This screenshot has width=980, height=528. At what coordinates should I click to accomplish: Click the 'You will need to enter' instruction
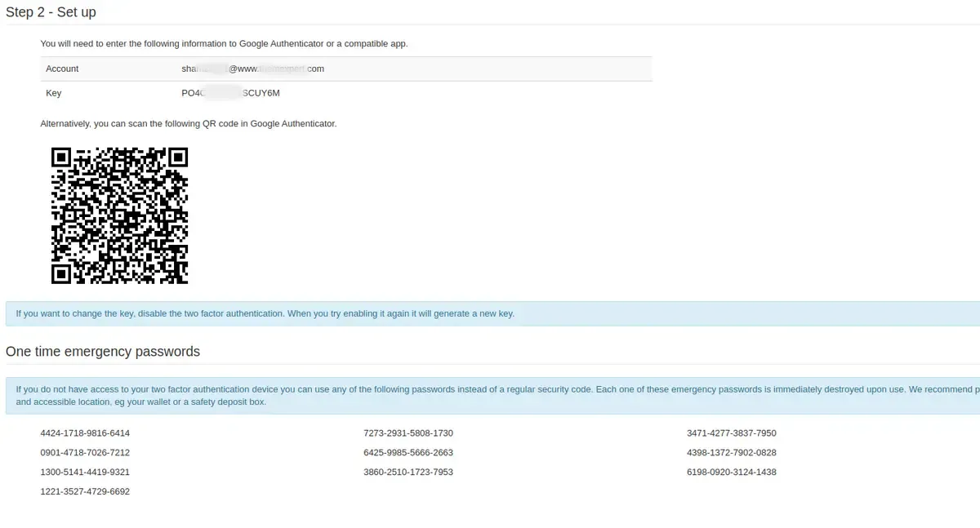click(x=224, y=44)
